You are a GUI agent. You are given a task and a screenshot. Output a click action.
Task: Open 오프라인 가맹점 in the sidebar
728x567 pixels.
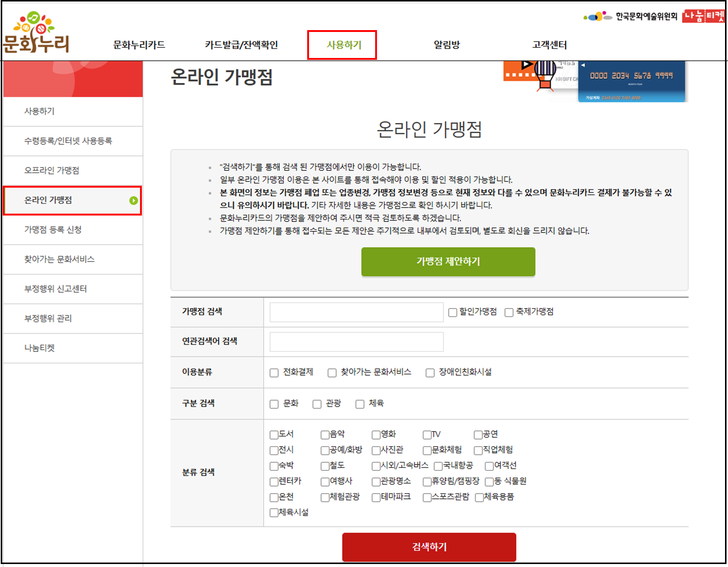tap(52, 170)
